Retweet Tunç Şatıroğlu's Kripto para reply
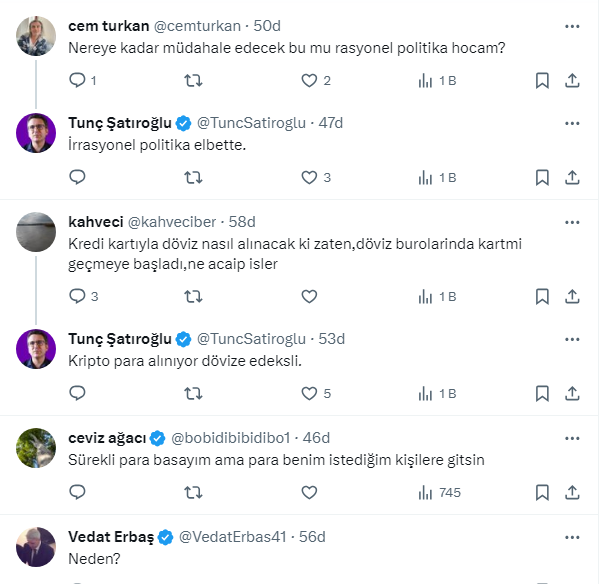Viewport: 608px width, 584px height. tap(194, 393)
